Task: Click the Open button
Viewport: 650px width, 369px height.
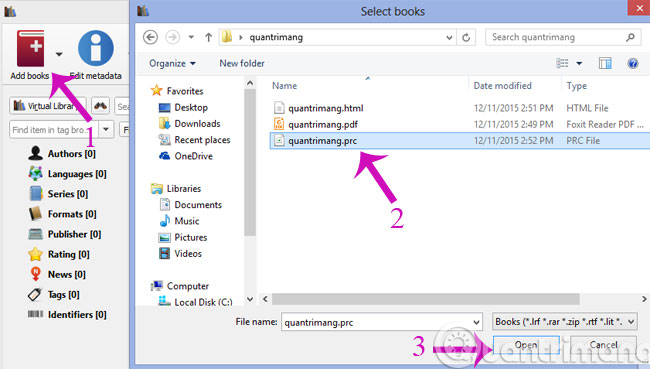Action: [526, 345]
